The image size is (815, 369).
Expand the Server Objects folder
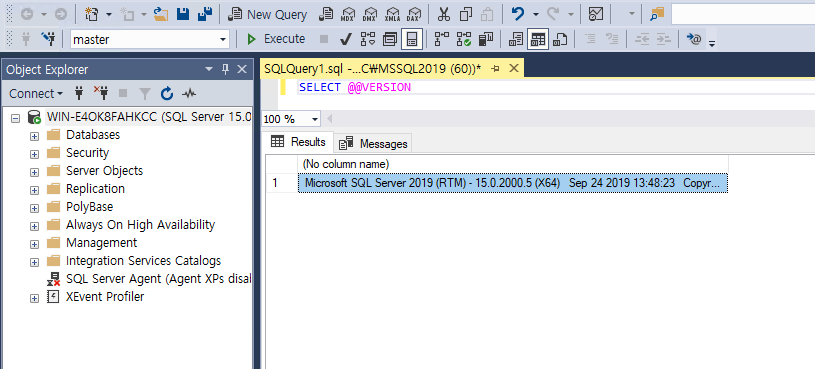pyautogui.click(x=34, y=172)
